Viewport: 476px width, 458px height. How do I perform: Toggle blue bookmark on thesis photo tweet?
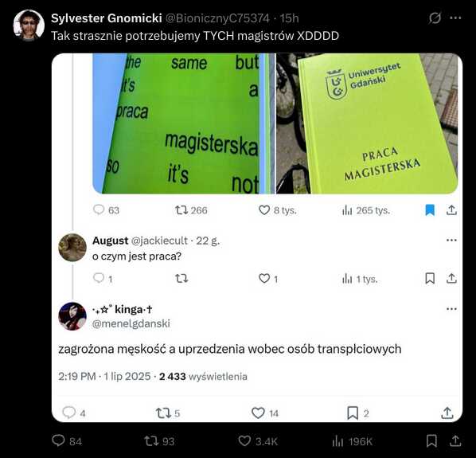(430, 209)
